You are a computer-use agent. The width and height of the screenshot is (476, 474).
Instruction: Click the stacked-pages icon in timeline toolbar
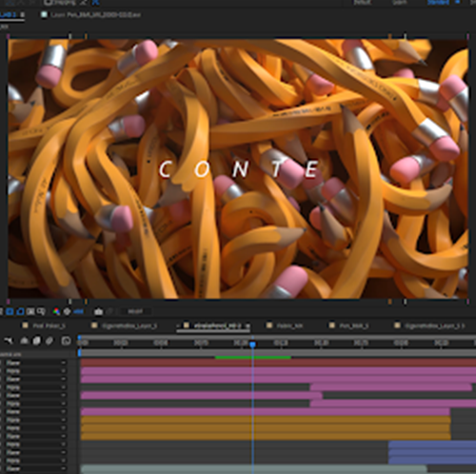click(x=37, y=341)
